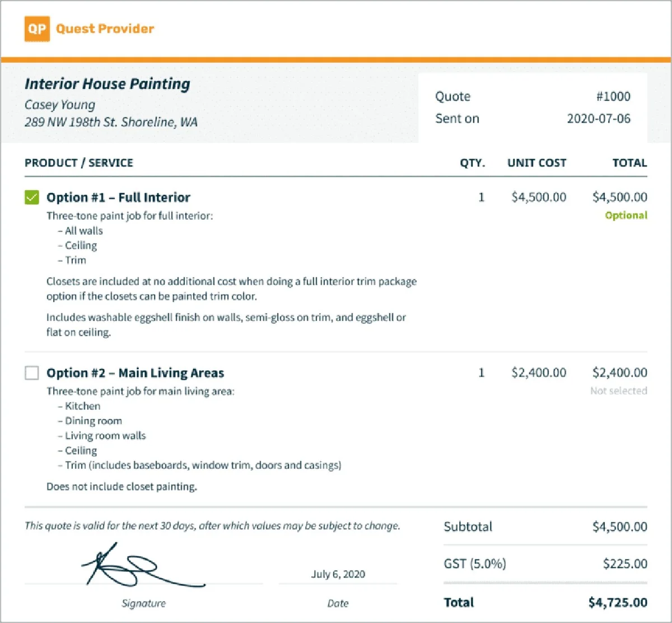672x623 pixels.
Task: Click the July 6, 2020 date field
Action: point(338,574)
